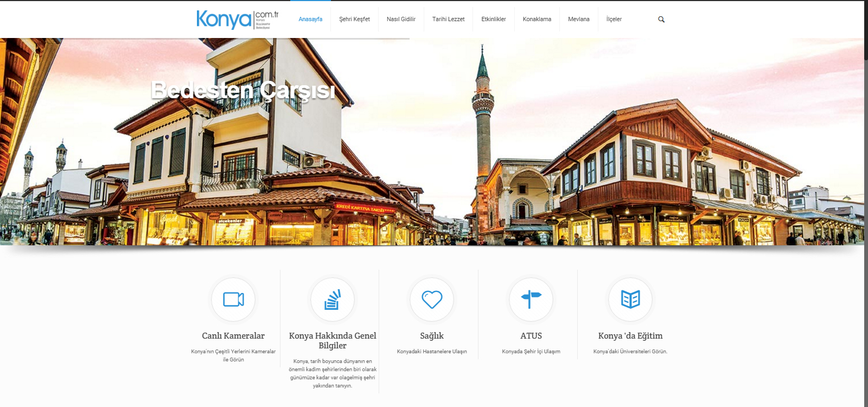
Task: Expand the Mevlana navigation menu
Action: coord(578,20)
